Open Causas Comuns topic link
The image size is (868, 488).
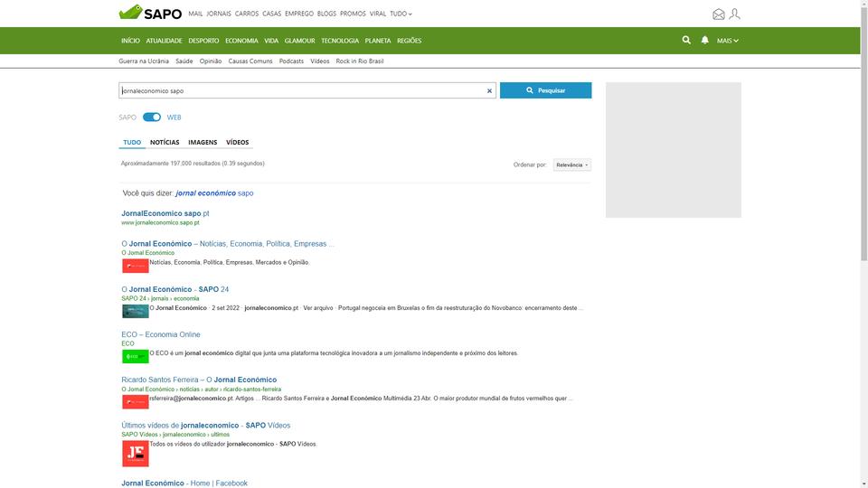point(250,61)
